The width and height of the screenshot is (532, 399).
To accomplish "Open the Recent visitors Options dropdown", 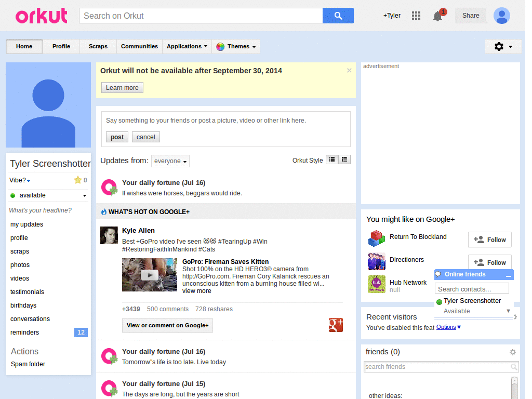I will click(x=448, y=327).
